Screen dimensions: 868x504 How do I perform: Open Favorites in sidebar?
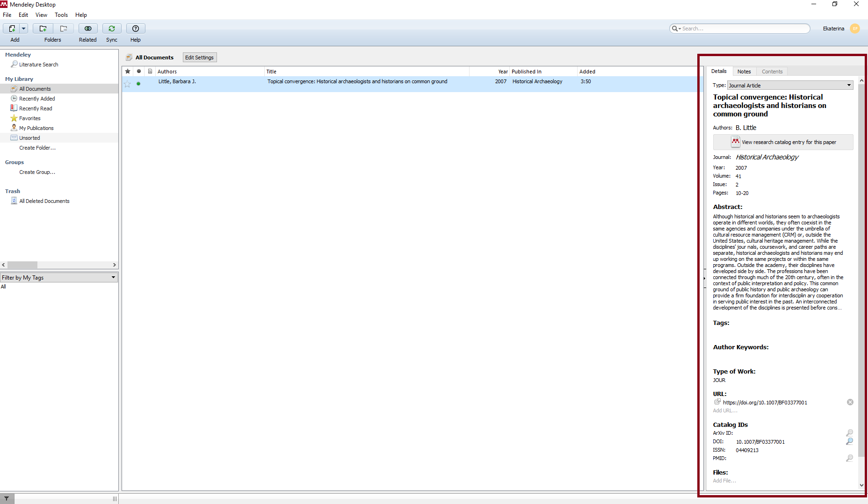tap(29, 118)
